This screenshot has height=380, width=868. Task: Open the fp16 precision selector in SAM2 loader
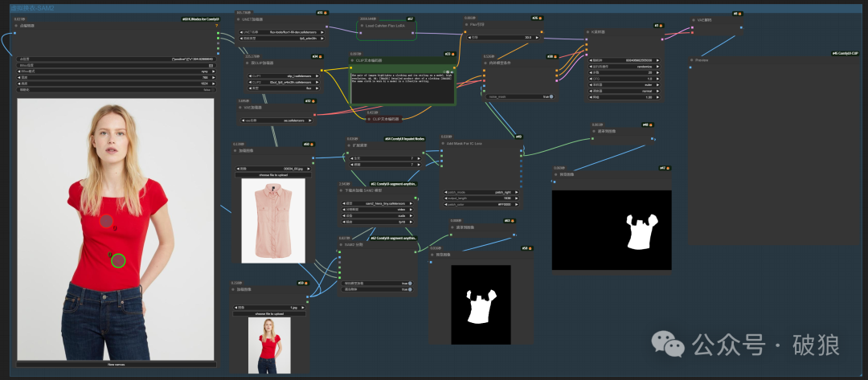(378, 221)
